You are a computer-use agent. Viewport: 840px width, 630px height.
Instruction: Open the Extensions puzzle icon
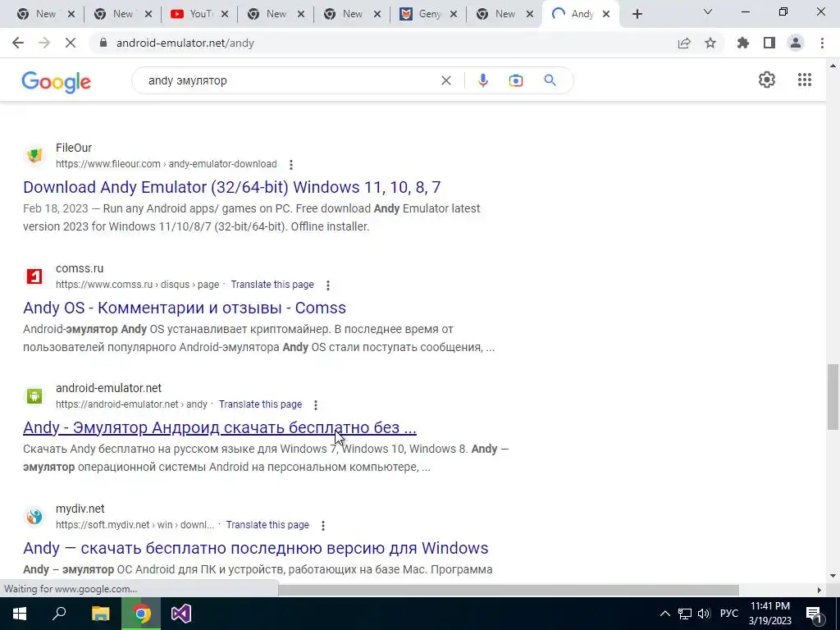(743, 43)
